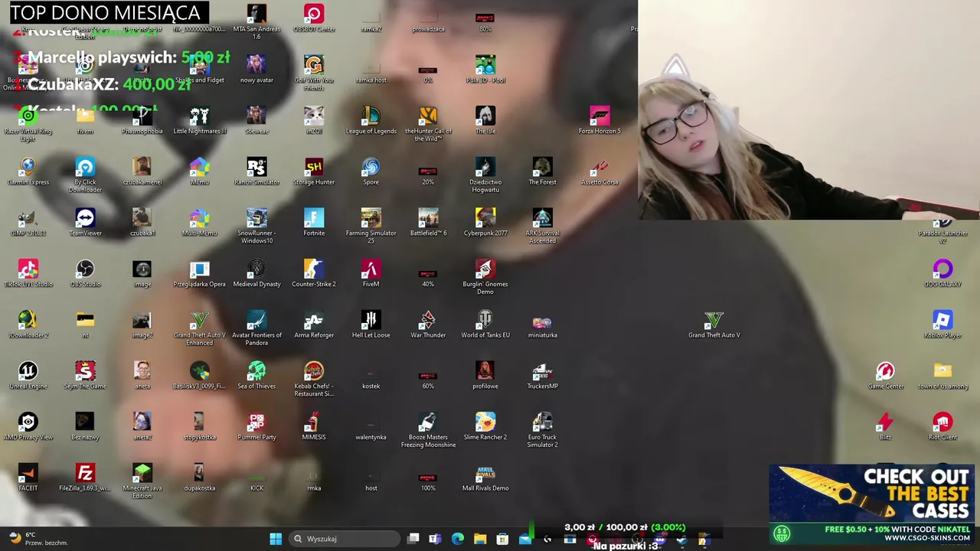Launch OBSBOT Center from desktop
The width and height of the screenshot is (980, 551).
(314, 18)
